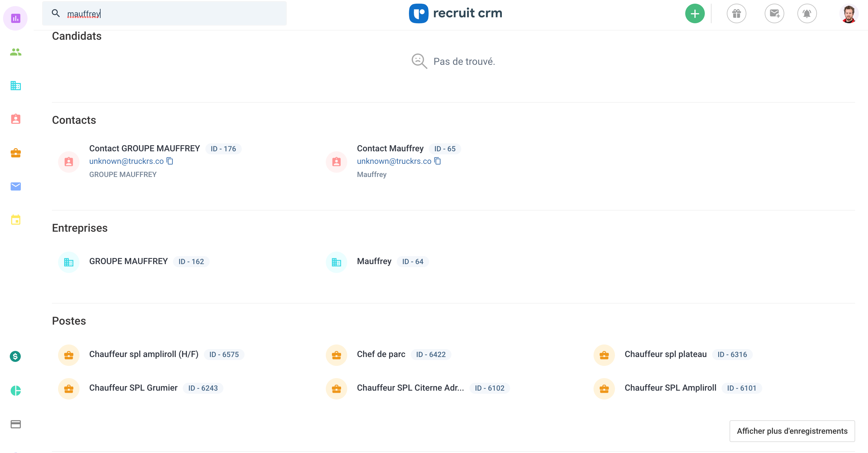Click briefcase icon for Chauffeur SPL Citerne Adr...
Screen dimensions: 868x453
(336, 389)
